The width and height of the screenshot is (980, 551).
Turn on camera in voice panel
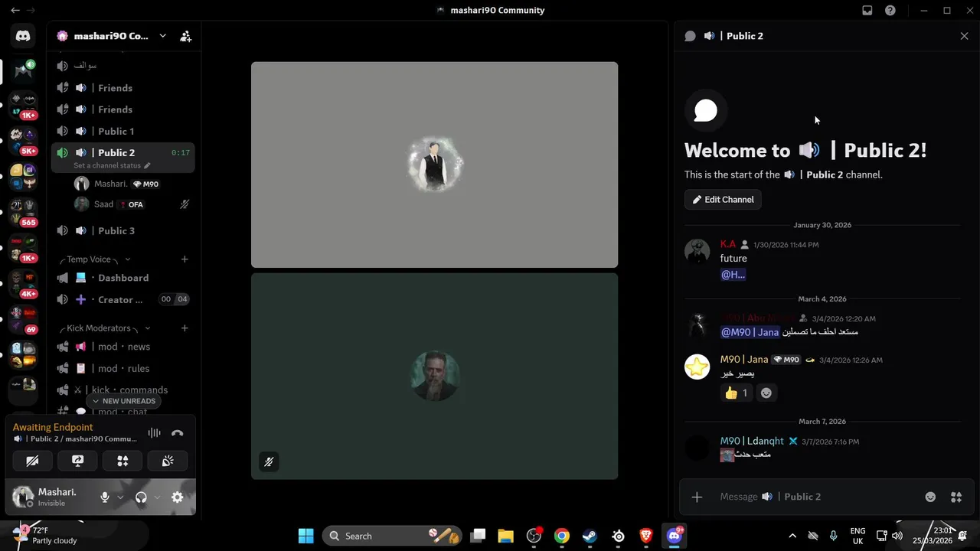[x=32, y=461]
